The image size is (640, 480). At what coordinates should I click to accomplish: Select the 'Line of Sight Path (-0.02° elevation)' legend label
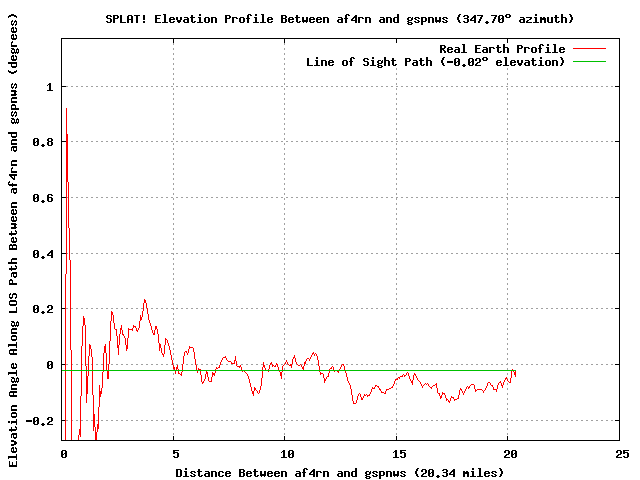coord(436,62)
